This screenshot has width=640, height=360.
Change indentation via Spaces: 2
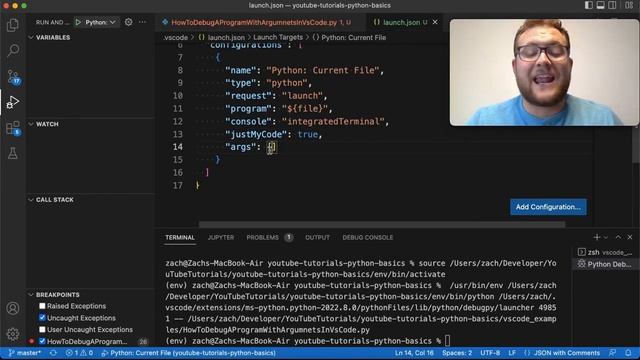pos(457,353)
